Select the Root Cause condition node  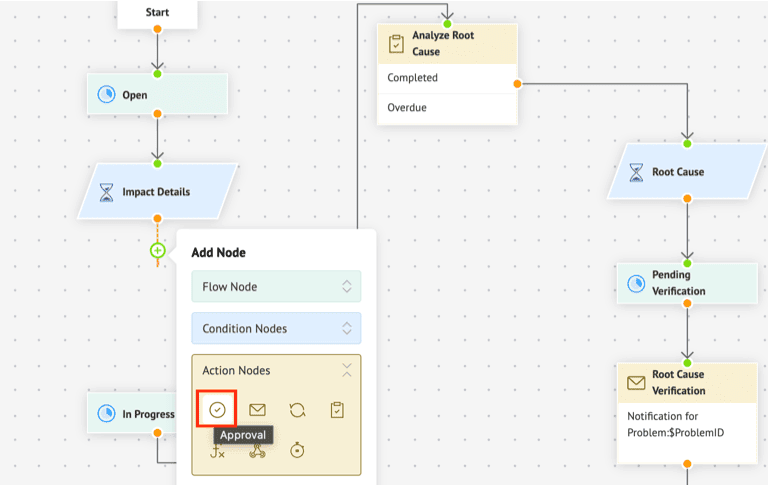pyautogui.click(x=687, y=171)
